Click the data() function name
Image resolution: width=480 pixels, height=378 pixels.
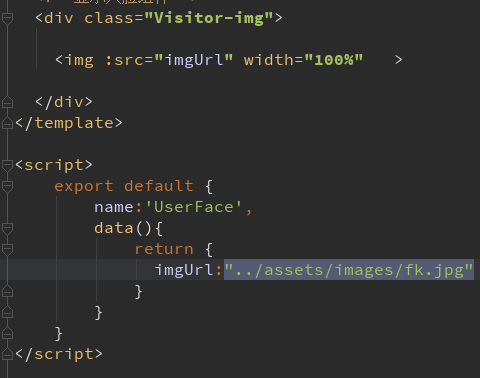pos(114,228)
